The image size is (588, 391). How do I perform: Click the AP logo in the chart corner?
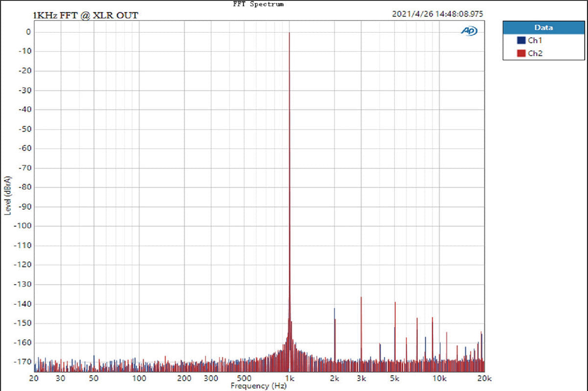point(468,31)
